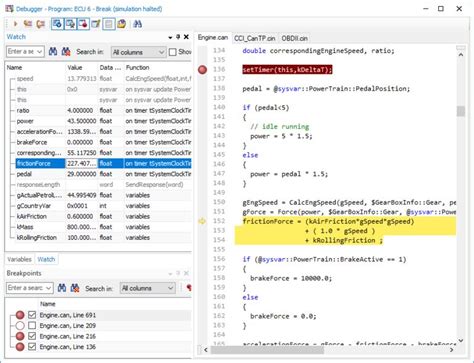Click empty breakpoint circle for Engine.can Line 209

tap(20, 326)
